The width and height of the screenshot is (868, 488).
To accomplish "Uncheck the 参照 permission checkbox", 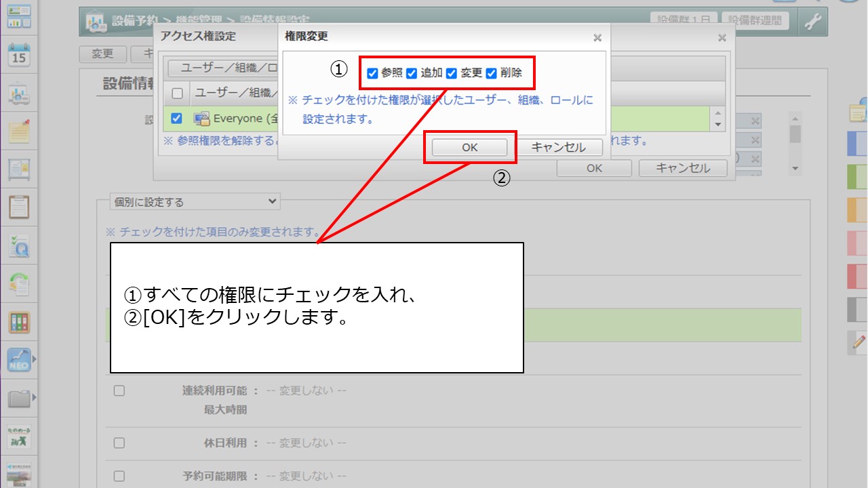I will (x=372, y=73).
